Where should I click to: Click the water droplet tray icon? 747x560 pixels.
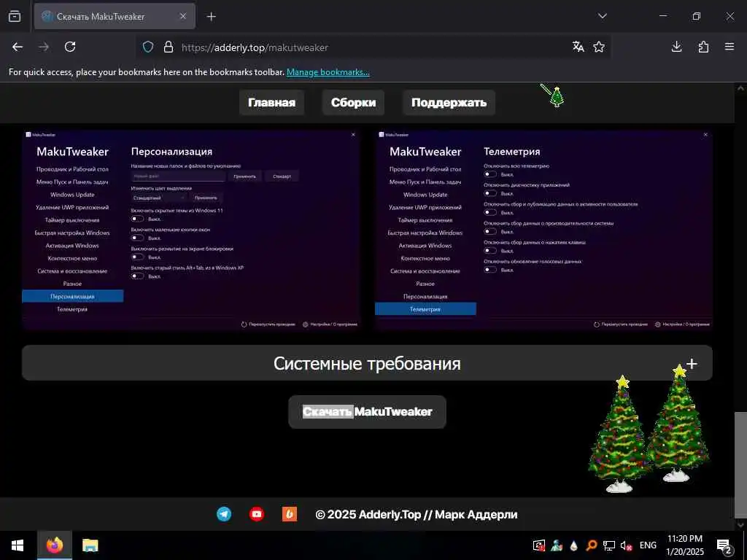(x=573, y=545)
